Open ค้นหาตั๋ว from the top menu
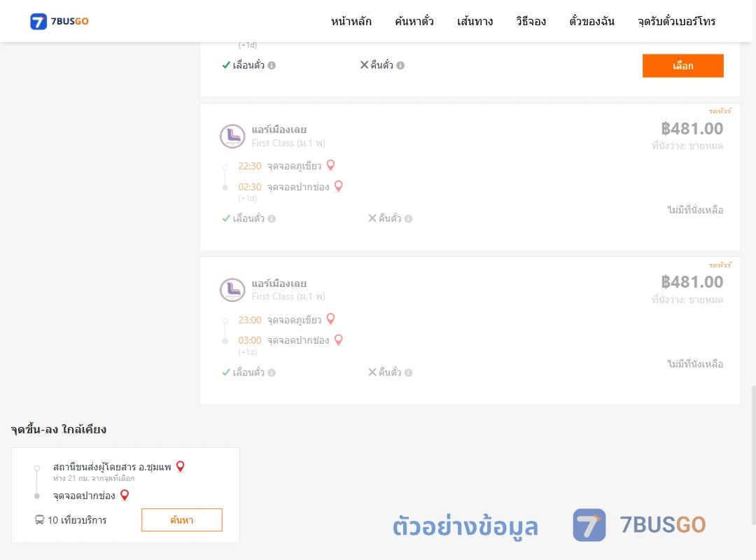Viewport: 756px width, 560px height. click(x=414, y=22)
